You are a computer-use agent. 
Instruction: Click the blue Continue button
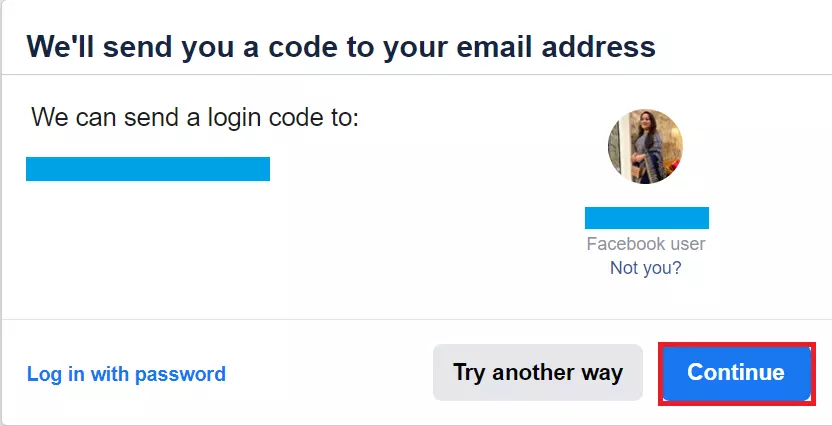pos(735,373)
